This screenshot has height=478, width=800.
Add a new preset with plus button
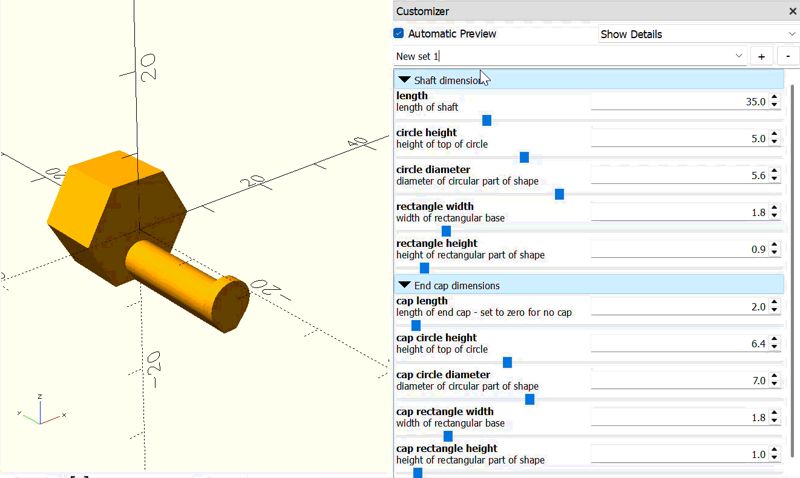[761, 56]
